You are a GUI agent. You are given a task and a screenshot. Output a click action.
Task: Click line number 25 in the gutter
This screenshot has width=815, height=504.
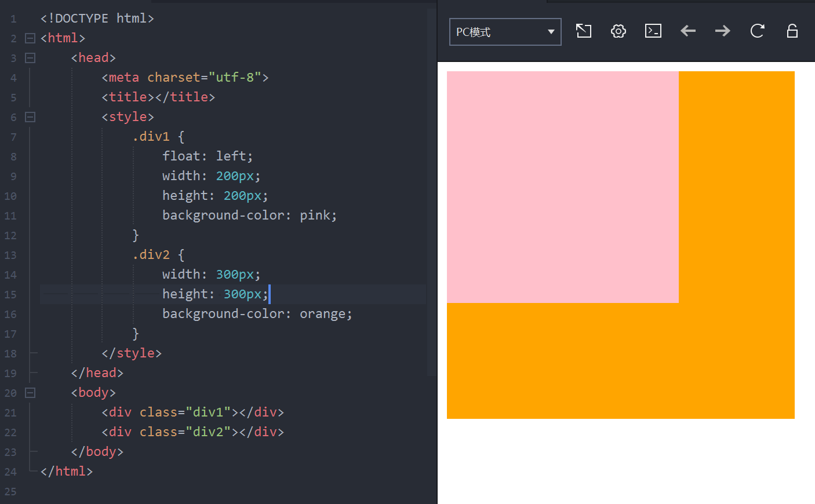[x=10, y=492]
